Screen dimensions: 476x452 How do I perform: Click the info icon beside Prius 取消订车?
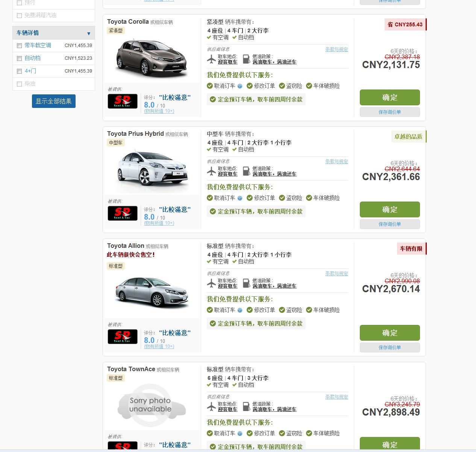point(240,198)
